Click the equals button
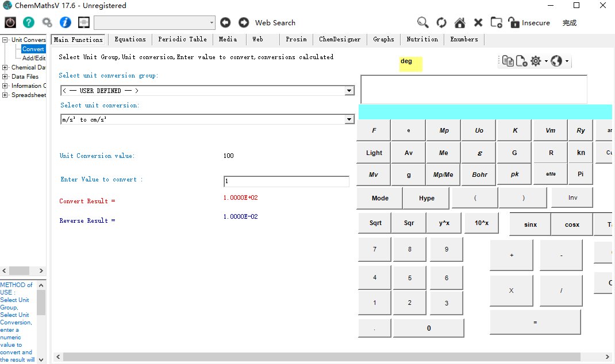615x364 pixels. click(x=535, y=322)
